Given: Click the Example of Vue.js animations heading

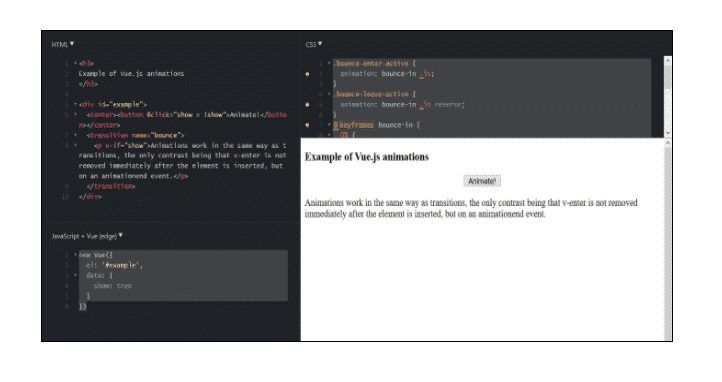Looking at the screenshot, I should pos(367,157).
